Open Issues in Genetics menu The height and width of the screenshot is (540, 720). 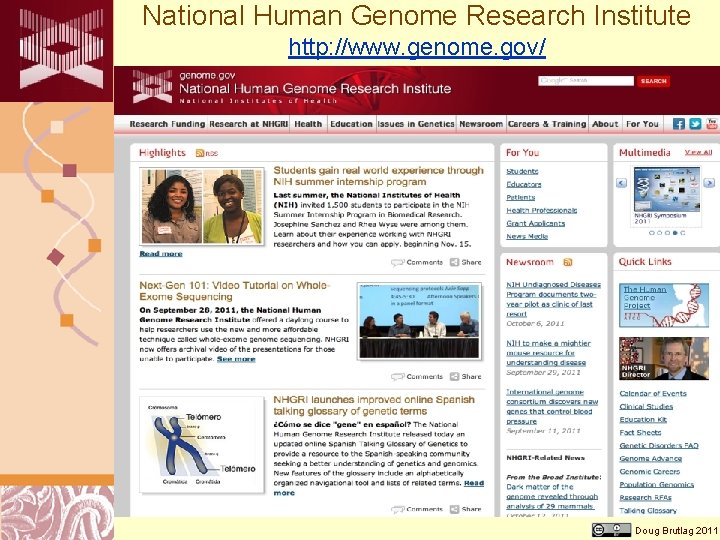point(416,124)
